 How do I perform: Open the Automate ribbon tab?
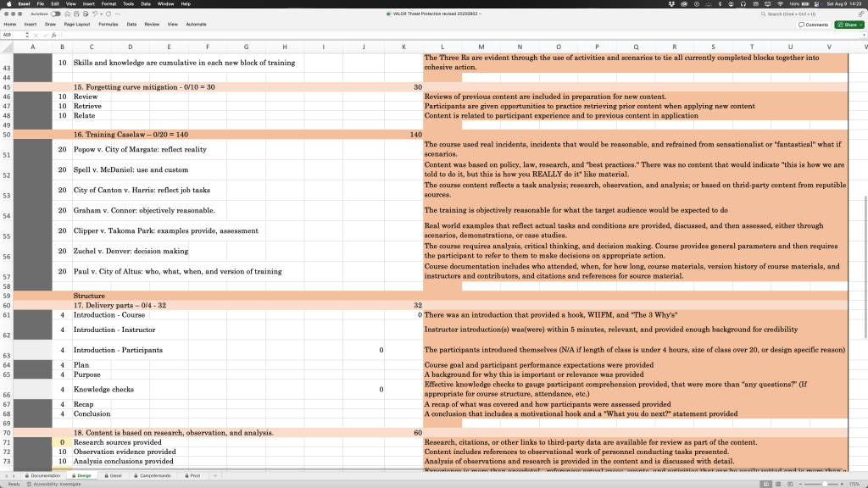click(196, 25)
